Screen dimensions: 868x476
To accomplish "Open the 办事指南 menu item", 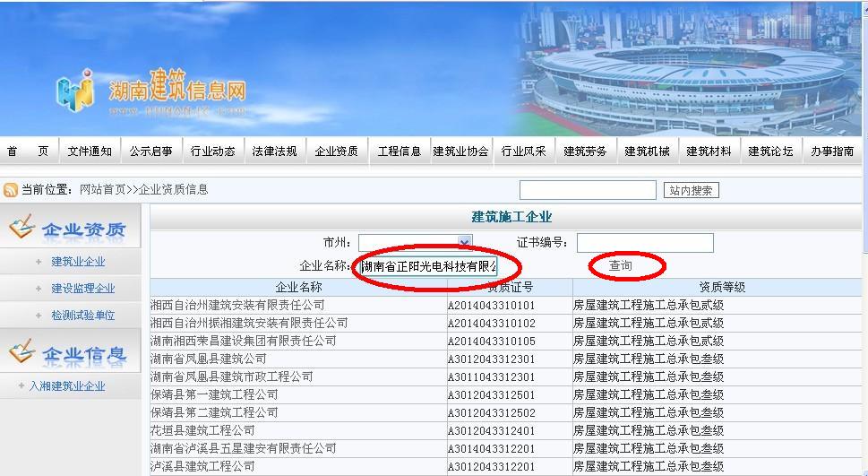I will point(832,151).
